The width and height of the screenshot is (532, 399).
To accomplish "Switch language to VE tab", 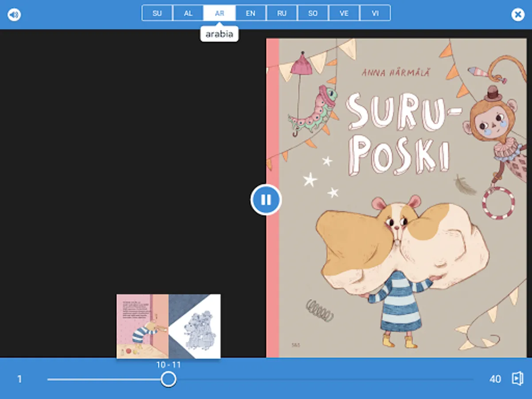I will coord(344,13).
